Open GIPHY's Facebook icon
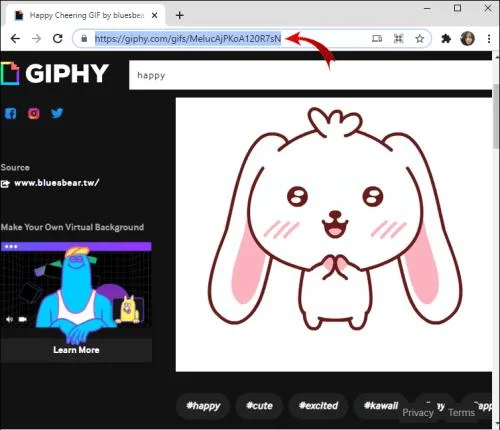 pos(10,113)
